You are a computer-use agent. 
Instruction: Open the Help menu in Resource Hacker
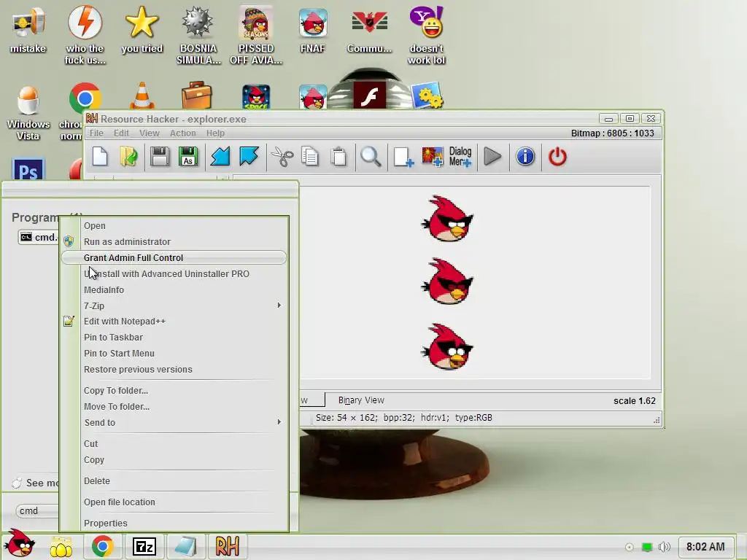pos(215,133)
